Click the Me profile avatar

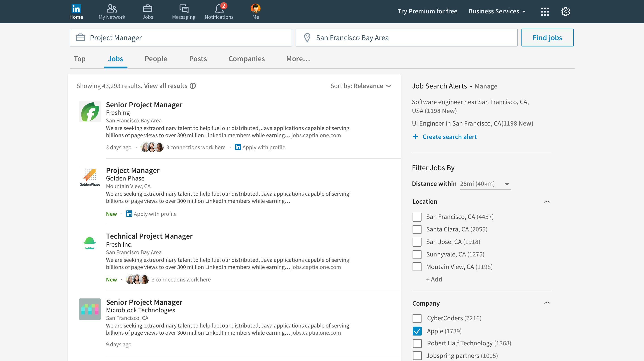(x=255, y=9)
